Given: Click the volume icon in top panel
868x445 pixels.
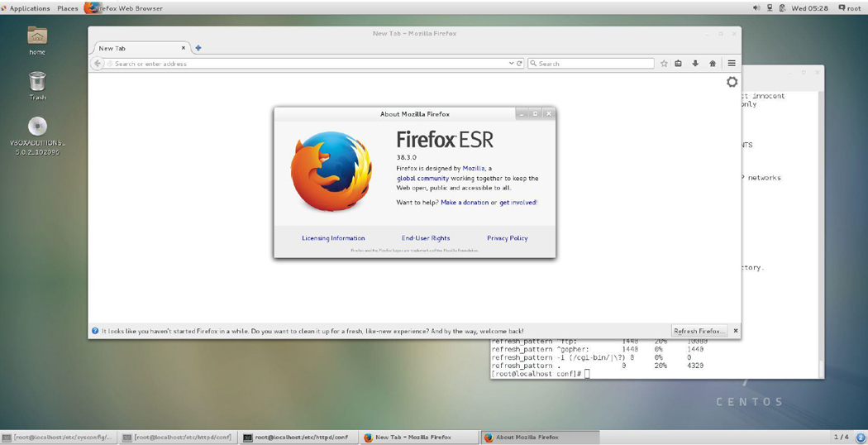Looking at the screenshot, I should point(756,7).
